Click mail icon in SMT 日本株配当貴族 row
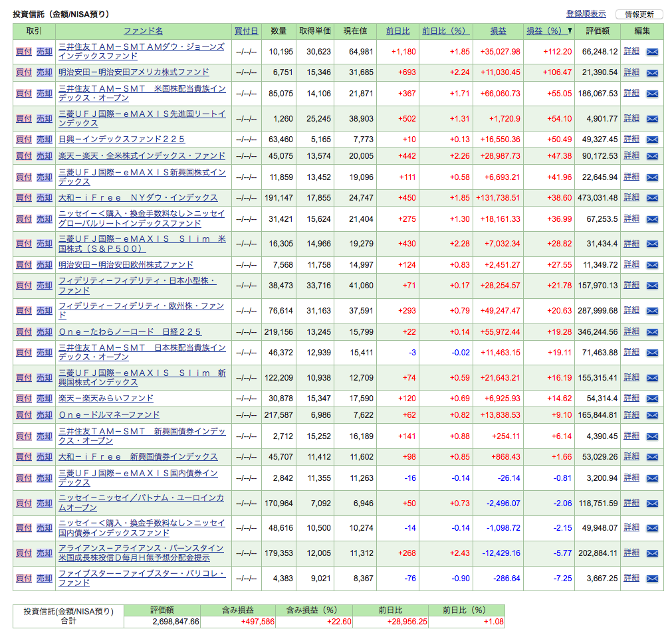Viewport: 672px width, 633px height. (x=652, y=353)
